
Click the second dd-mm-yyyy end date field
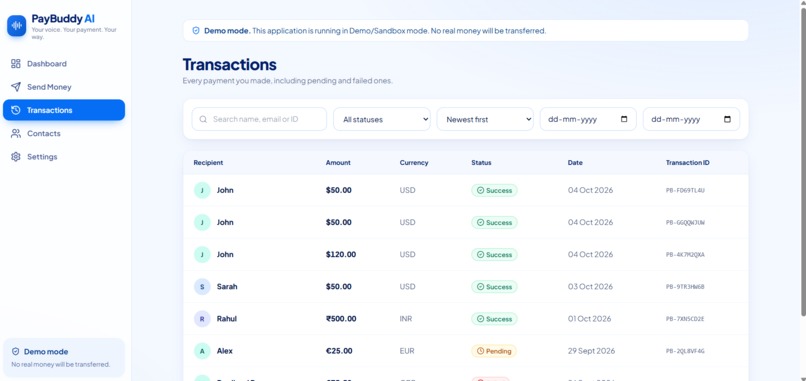coord(691,119)
